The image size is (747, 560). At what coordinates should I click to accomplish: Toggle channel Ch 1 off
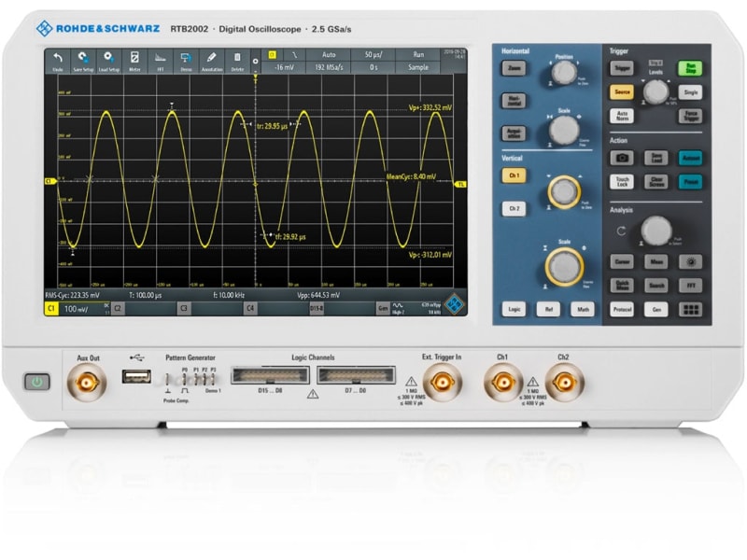[x=513, y=175]
